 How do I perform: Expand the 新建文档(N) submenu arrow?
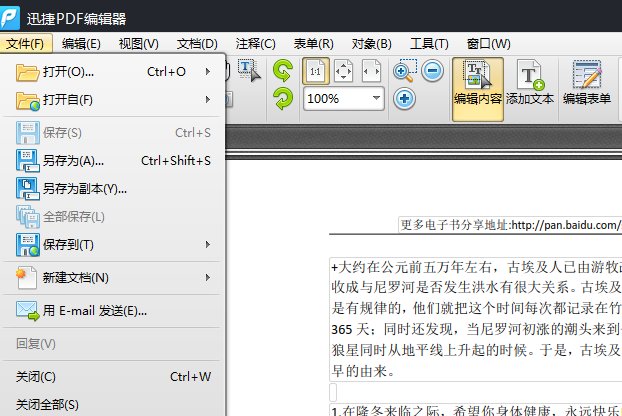pos(208,278)
